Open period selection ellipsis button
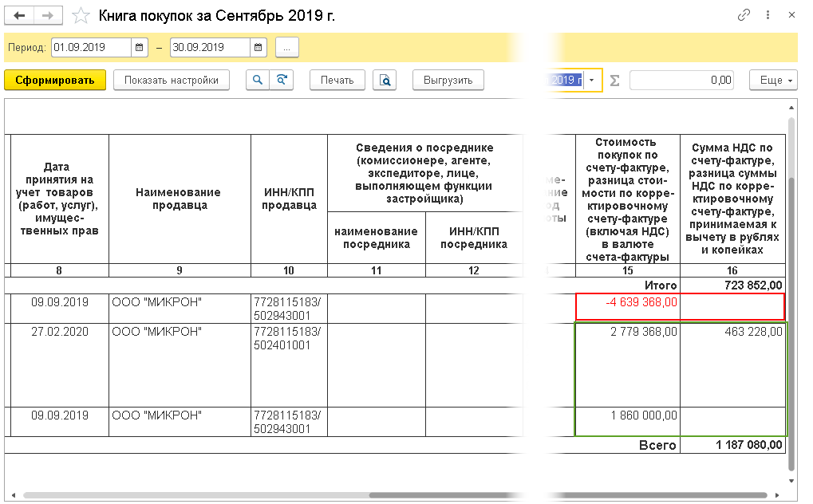 coord(286,48)
